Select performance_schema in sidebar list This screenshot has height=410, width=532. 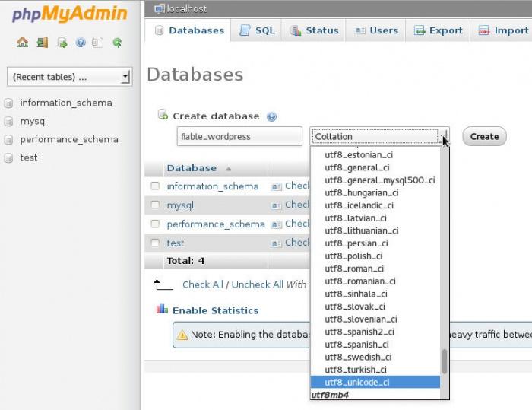(69, 140)
